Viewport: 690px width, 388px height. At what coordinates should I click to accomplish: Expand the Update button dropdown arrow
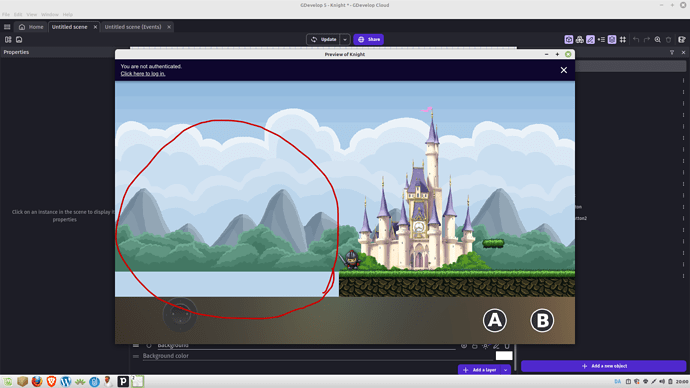click(345, 40)
